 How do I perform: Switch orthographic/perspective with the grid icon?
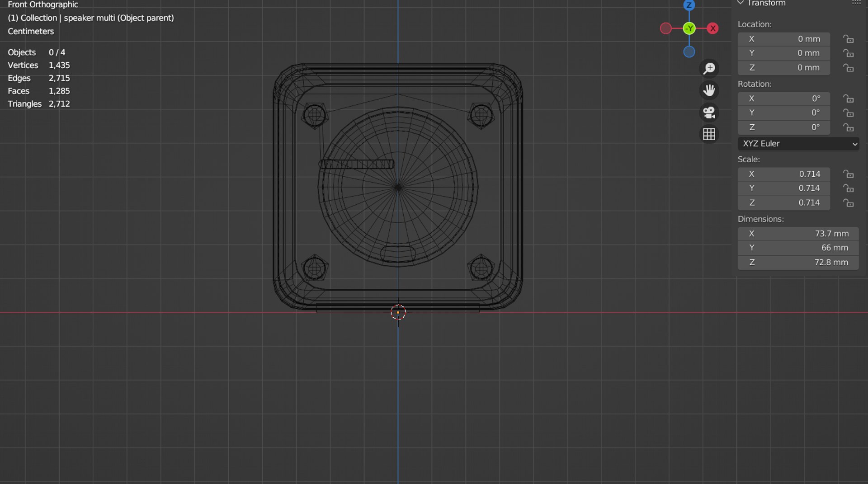(x=709, y=134)
